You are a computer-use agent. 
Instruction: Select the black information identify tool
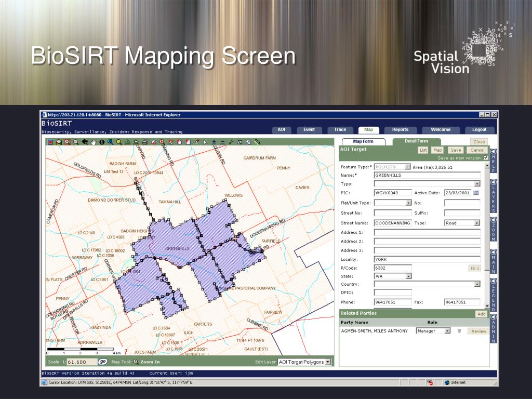tap(102, 142)
